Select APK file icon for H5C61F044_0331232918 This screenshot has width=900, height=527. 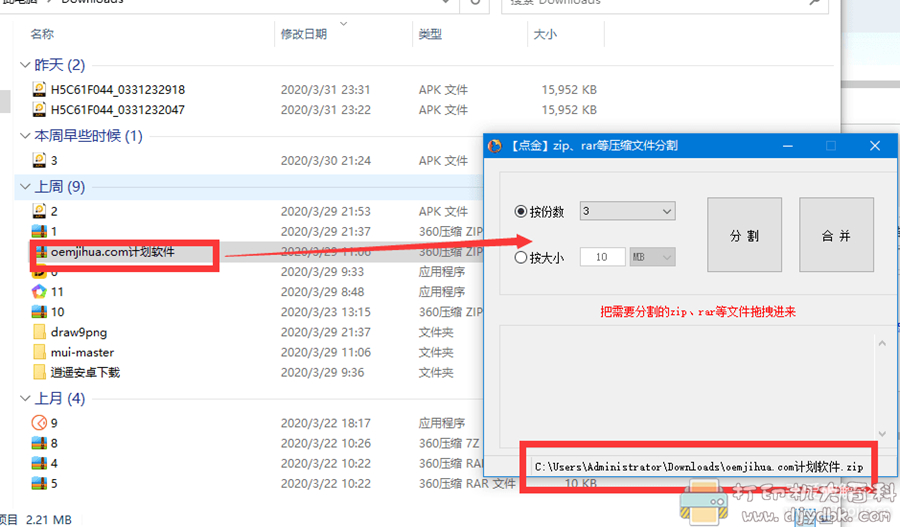pos(39,90)
